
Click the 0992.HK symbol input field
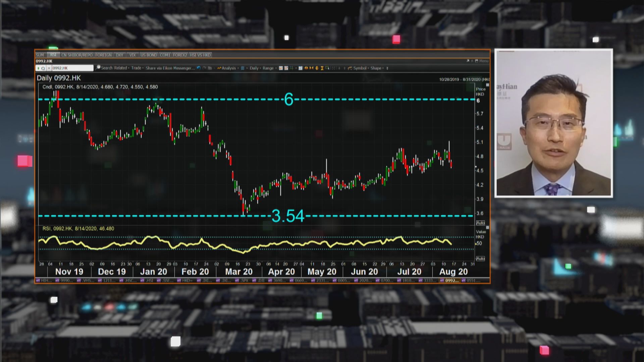[x=72, y=68]
